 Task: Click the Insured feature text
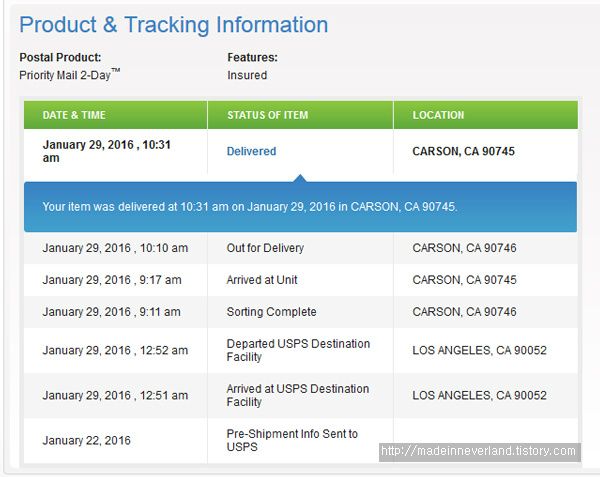pyautogui.click(x=247, y=75)
